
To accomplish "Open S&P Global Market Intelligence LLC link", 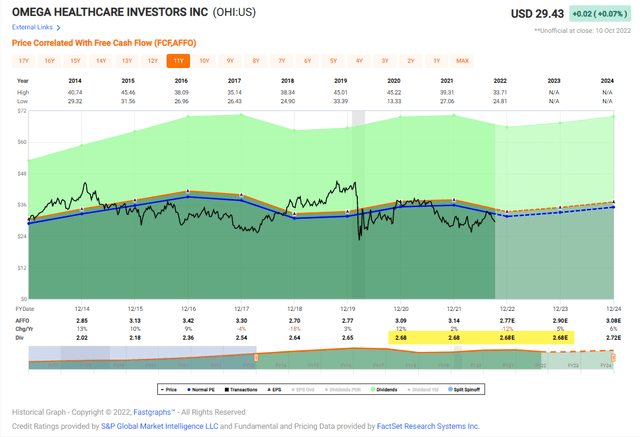I will [160, 426].
